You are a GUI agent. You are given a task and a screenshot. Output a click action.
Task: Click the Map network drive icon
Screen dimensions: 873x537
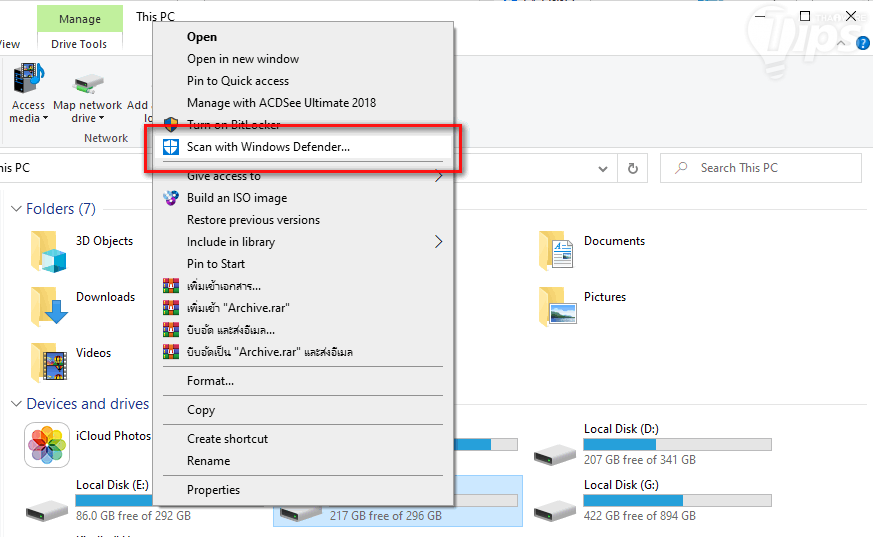(x=88, y=83)
